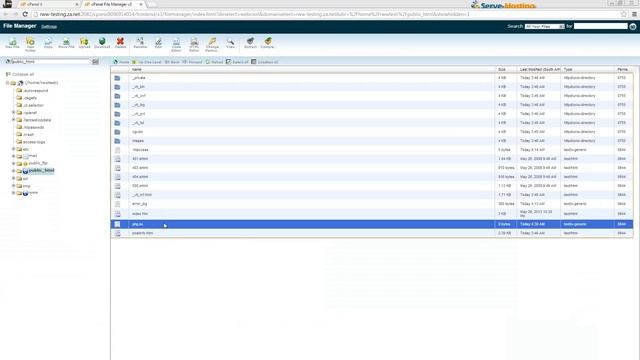640x360 pixels.
Task: Go Forward in file navigation
Action: click(192, 62)
